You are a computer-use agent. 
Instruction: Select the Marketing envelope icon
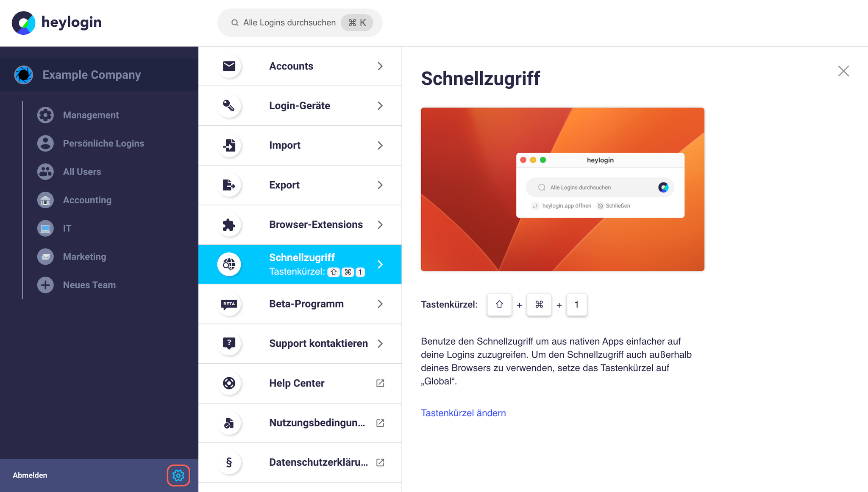coord(45,257)
